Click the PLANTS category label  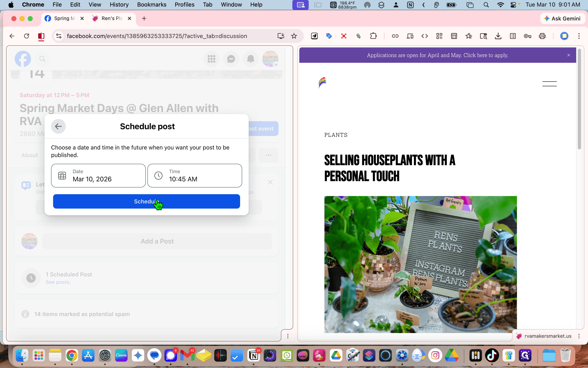[x=336, y=135]
